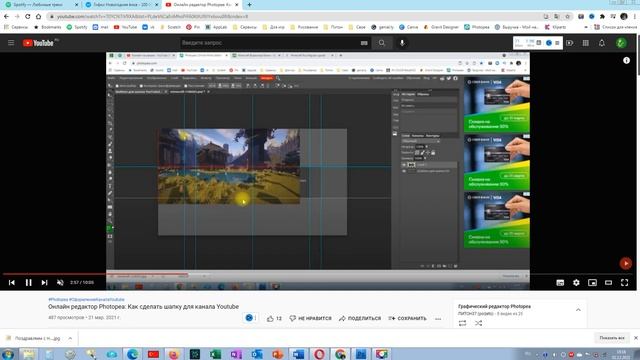This screenshot has height=360, width=640.
Task: Open the Photopea bookmark
Action: tap(477, 27)
